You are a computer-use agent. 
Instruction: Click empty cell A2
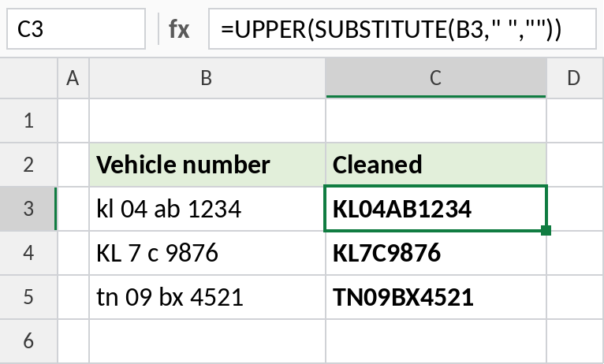[x=73, y=165]
